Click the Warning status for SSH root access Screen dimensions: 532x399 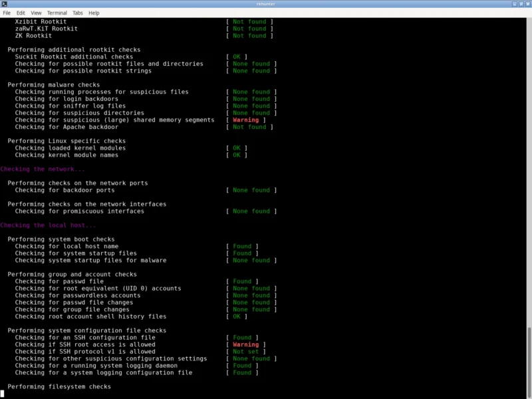click(245, 344)
